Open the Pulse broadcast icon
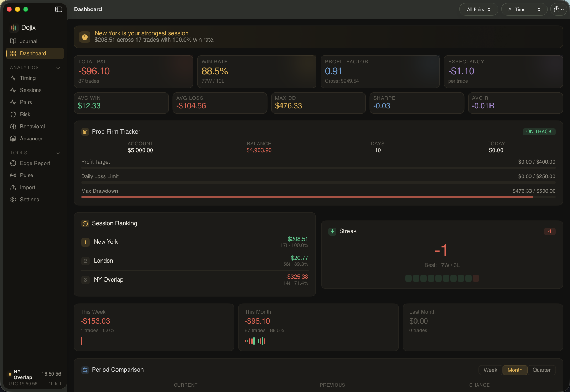Screen dimensions: 570x392 [13, 175]
